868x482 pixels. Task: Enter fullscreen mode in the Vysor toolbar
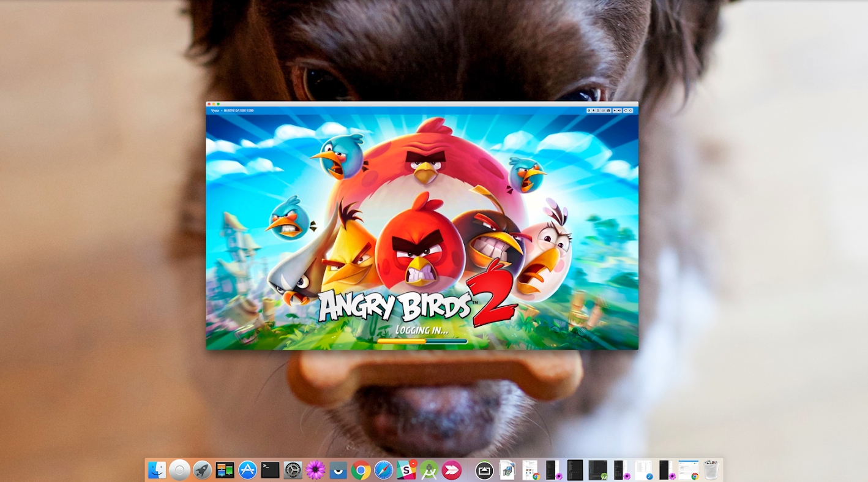(x=598, y=110)
